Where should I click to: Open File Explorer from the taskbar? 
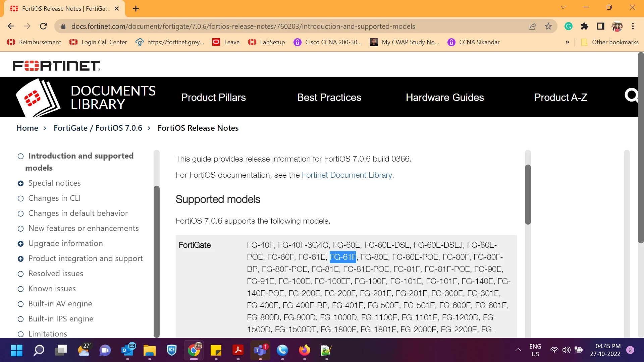pos(150,351)
